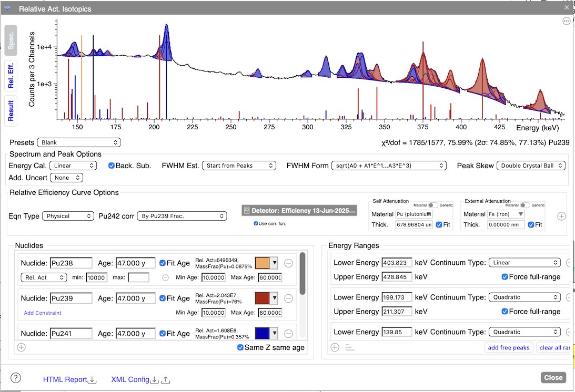
Task: Click the nuclides list scrollbar
Action: tap(302, 273)
